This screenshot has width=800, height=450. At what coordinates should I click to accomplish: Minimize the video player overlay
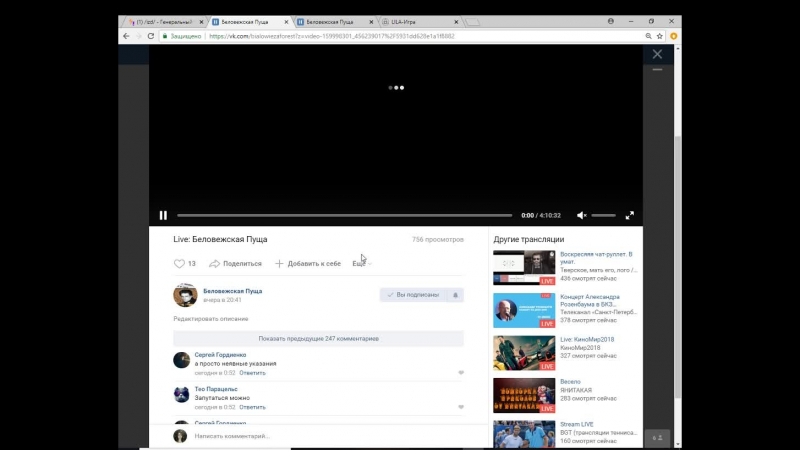657,69
